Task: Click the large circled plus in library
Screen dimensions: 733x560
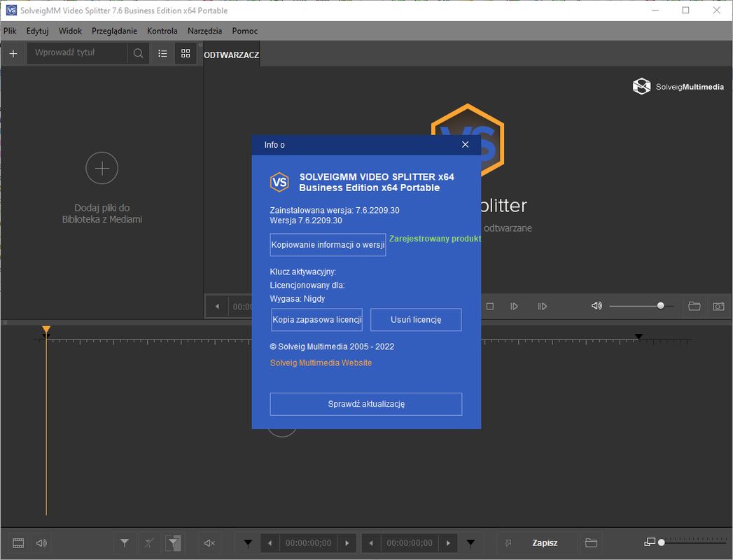Action: 102,168
